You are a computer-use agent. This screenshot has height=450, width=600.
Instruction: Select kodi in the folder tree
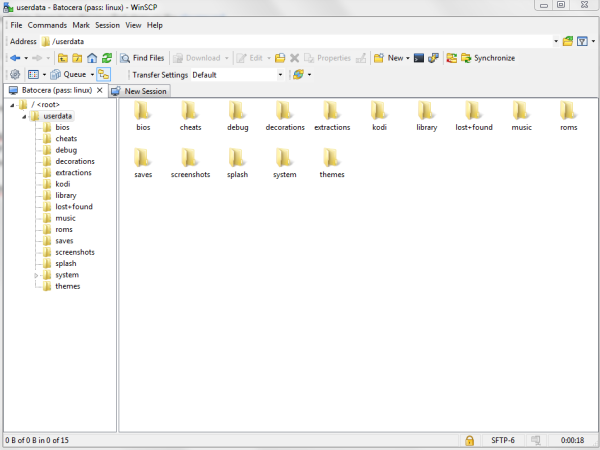click(x=62, y=184)
